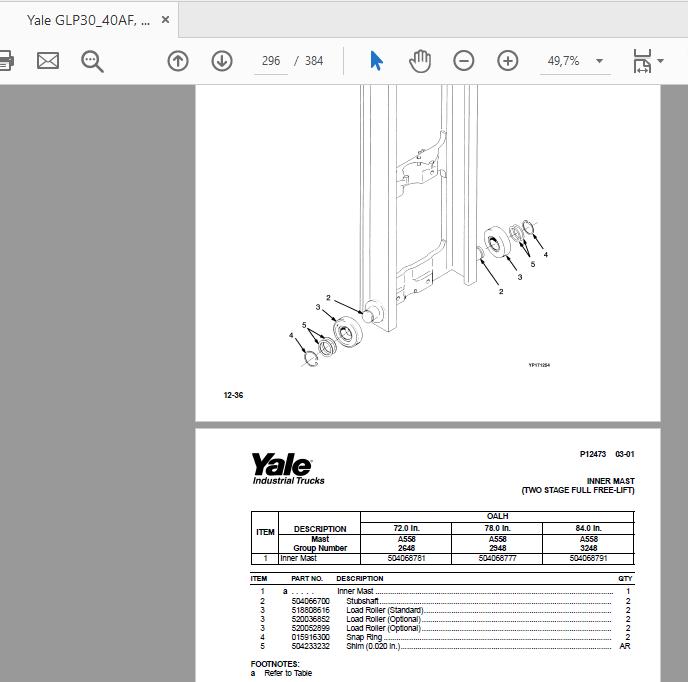The image size is (688, 682).
Task: Click part number 520036852 Load Roller Optional
Action: pos(311,619)
